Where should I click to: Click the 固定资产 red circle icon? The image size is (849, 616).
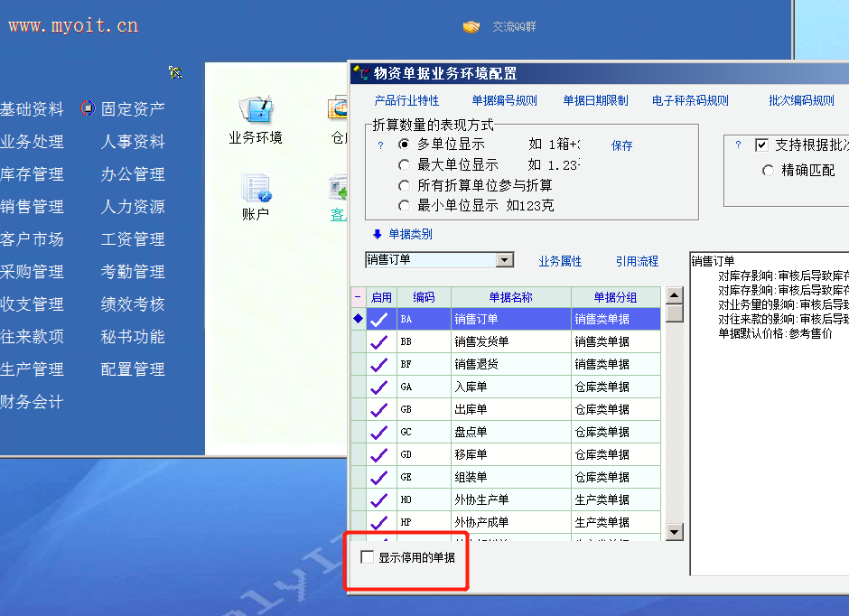[88, 109]
